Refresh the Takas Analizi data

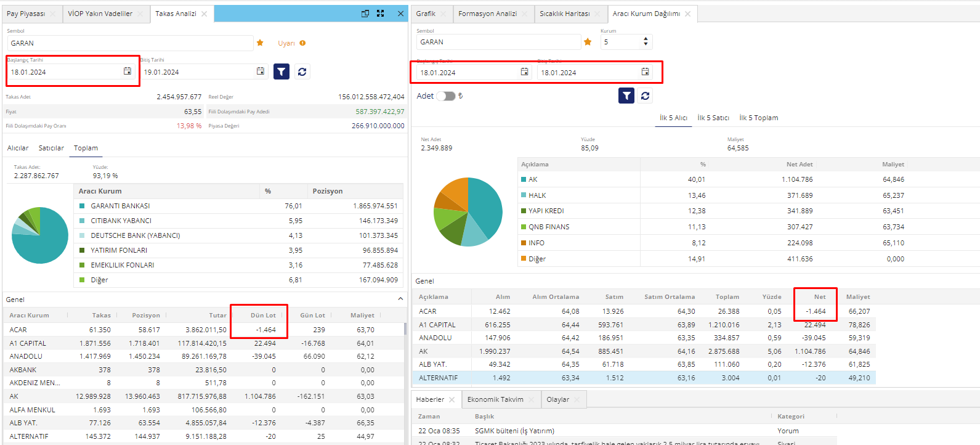tap(302, 72)
